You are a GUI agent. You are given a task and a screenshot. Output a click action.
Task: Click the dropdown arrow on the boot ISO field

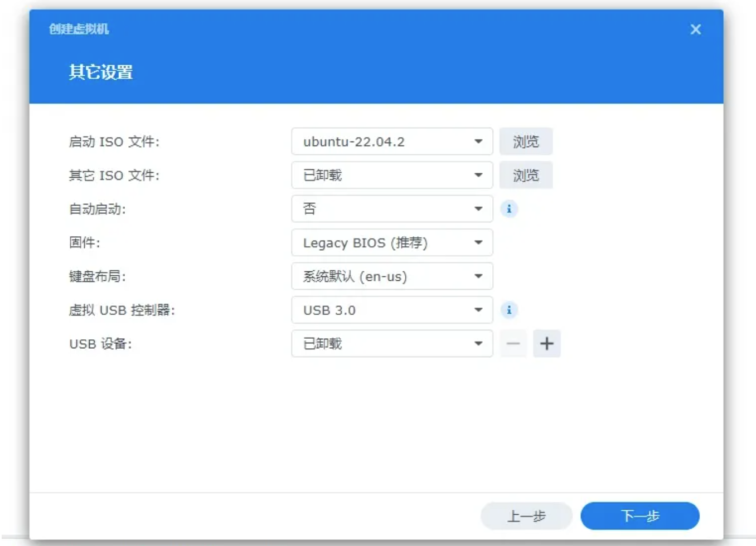click(478, 141)
